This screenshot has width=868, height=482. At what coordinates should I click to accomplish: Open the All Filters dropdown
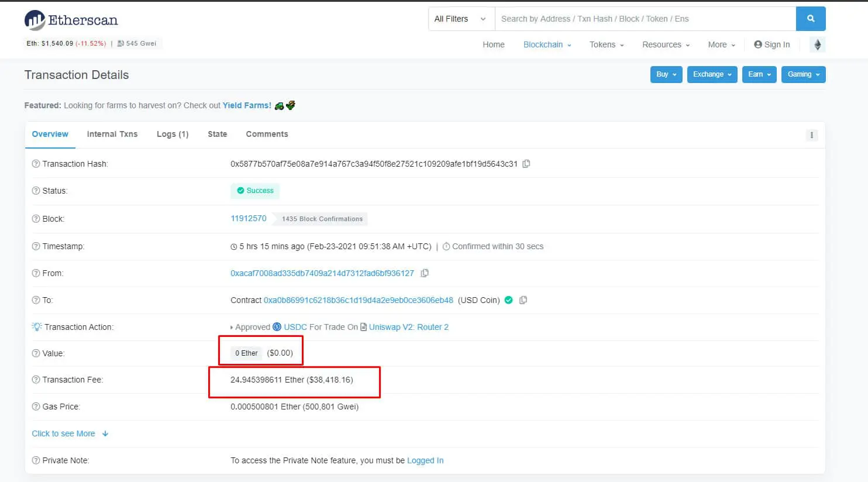pos(461,19)
